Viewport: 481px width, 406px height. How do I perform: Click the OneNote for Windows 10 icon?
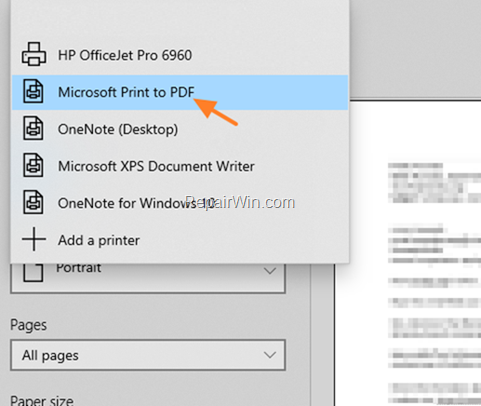click(33, 203)
